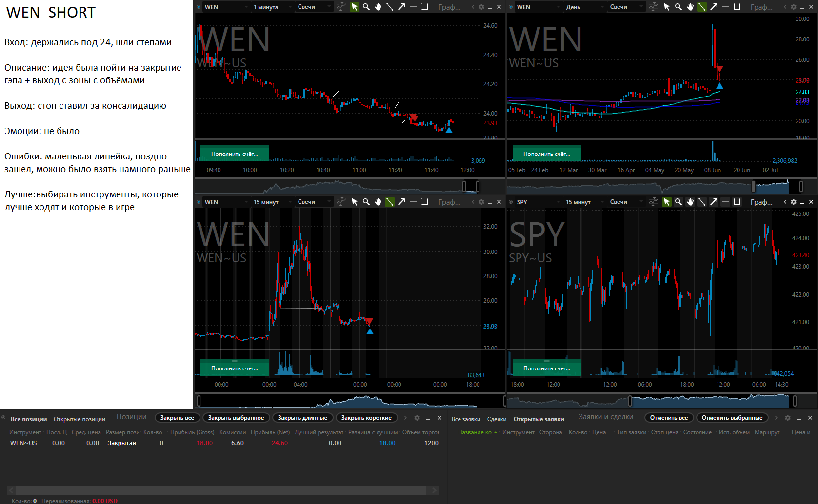Toggle link dot of SPY chart

point(511,202)
